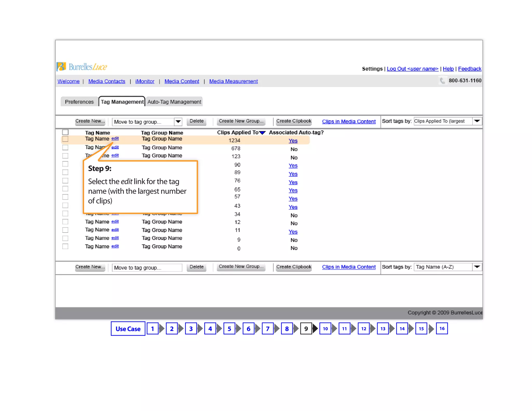This screenshot has width=532, height=411.
Task: Check the box for the 678 clips row
Action: point(65,147)
